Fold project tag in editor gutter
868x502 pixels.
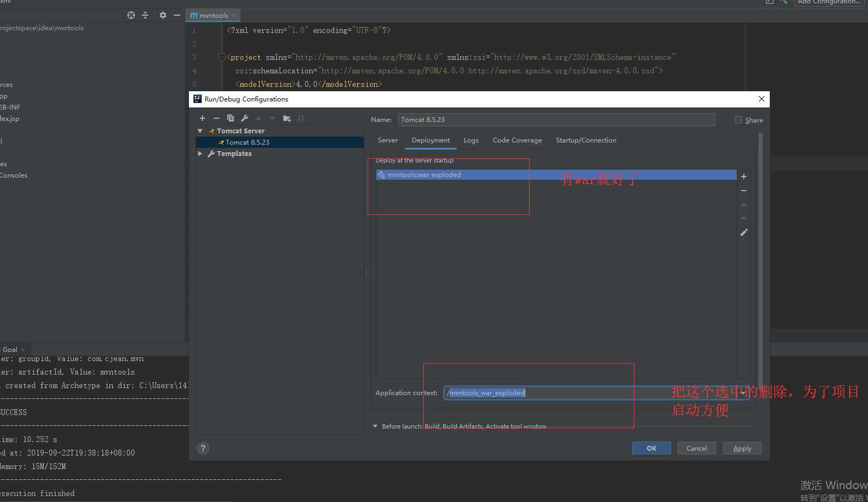[221, 57]
